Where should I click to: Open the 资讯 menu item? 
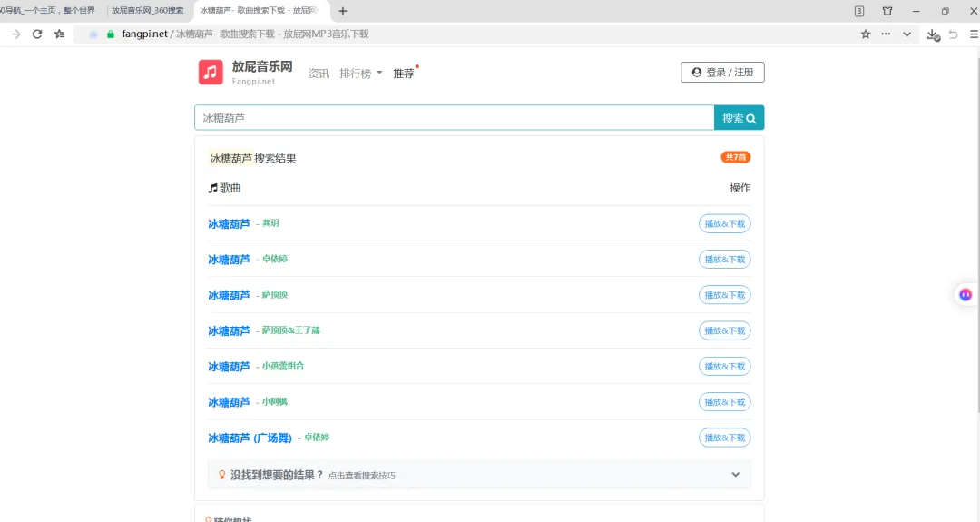(318, 74)
